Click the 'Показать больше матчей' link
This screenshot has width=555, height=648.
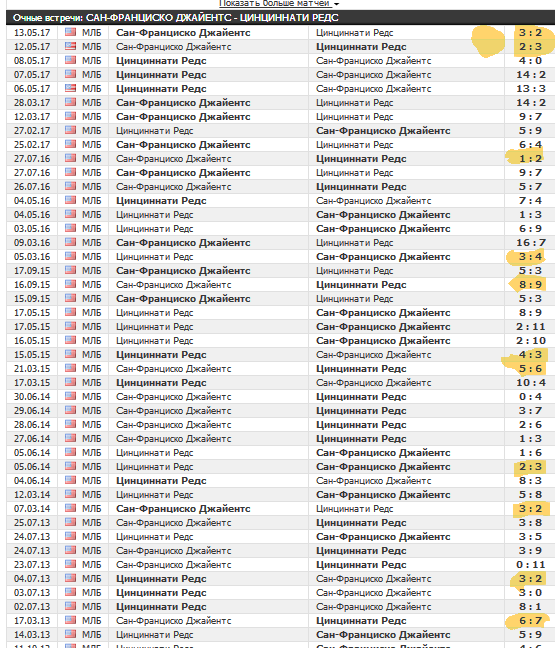tap(274, 3)
